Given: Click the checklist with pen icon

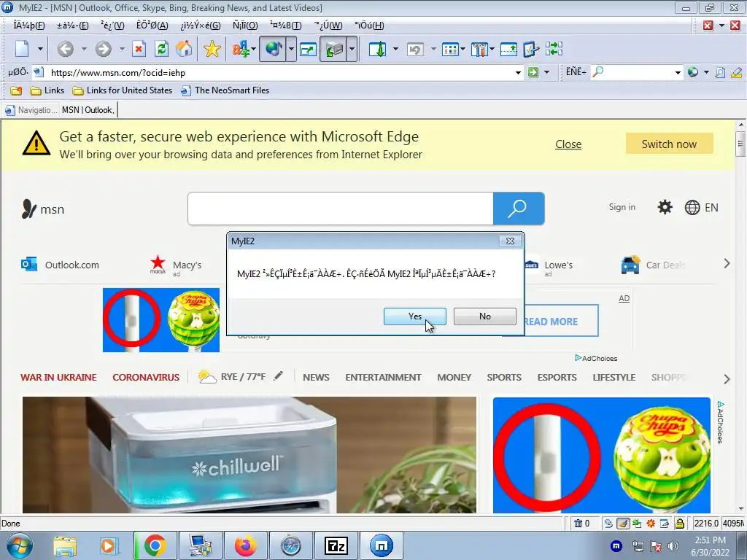Looking at the screenshot, I should (x=531, y=49).
